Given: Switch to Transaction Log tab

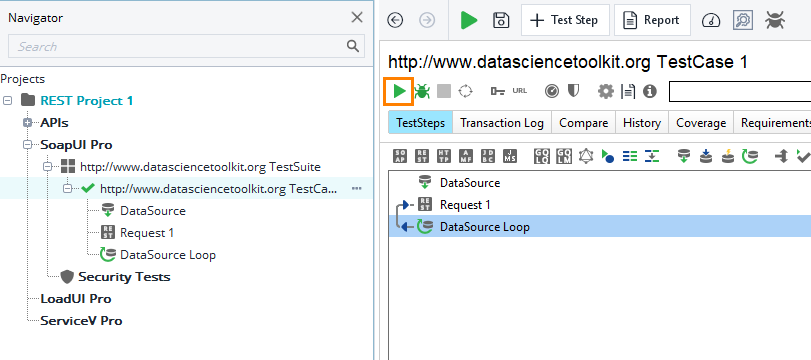Looking at the screenshot, I should pos(502,123).
